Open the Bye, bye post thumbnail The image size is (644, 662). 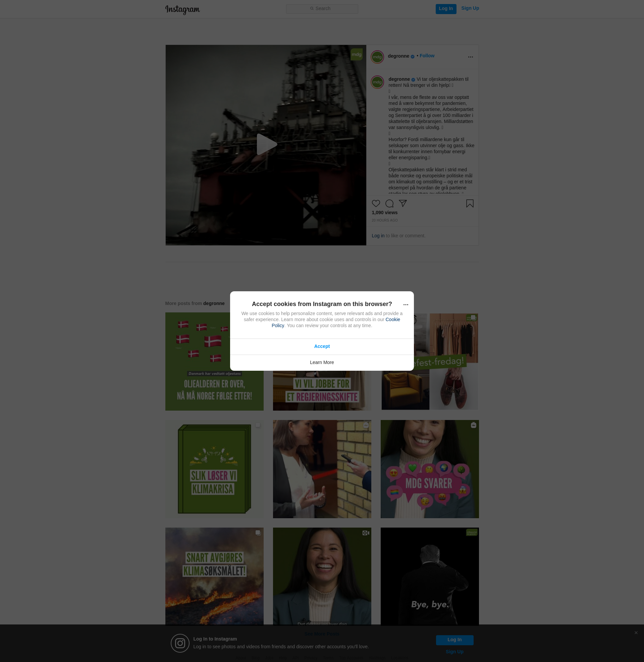click(430, 577)
